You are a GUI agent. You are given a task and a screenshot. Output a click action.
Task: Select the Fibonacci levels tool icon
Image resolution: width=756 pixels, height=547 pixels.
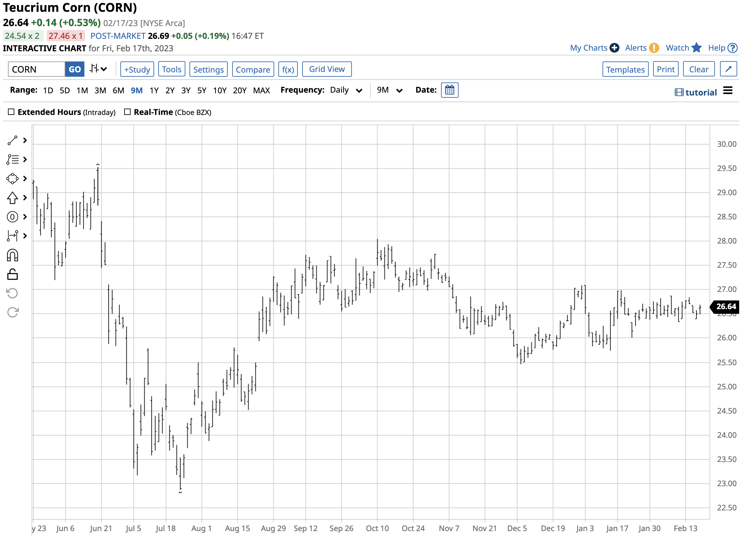tap(12, 160)
